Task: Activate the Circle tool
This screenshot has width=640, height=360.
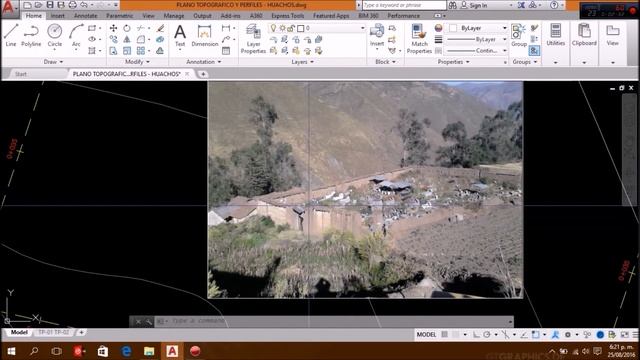Action: click(x=54, y=35)
